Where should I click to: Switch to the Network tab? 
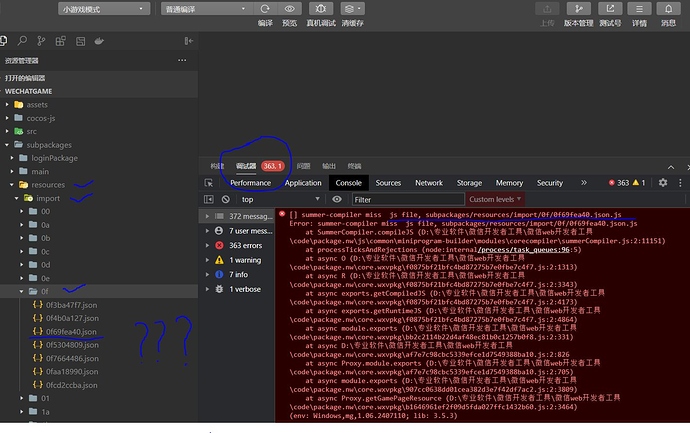coord(429,183)
